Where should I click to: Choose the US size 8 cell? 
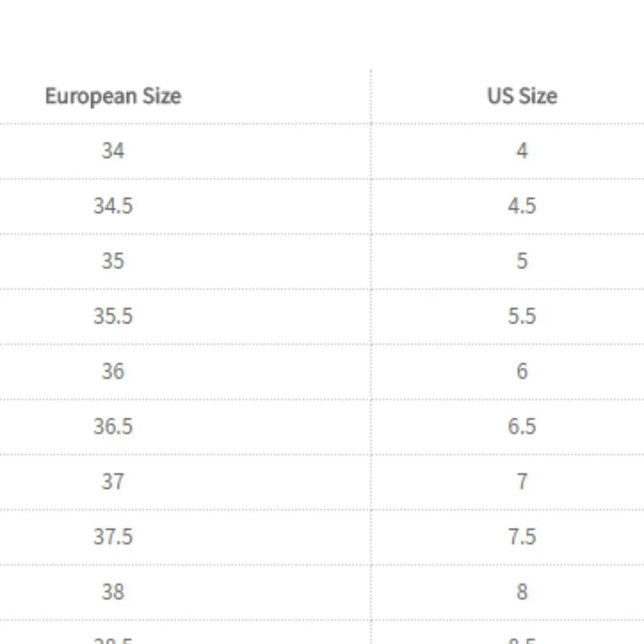click(x=522, y=592)
